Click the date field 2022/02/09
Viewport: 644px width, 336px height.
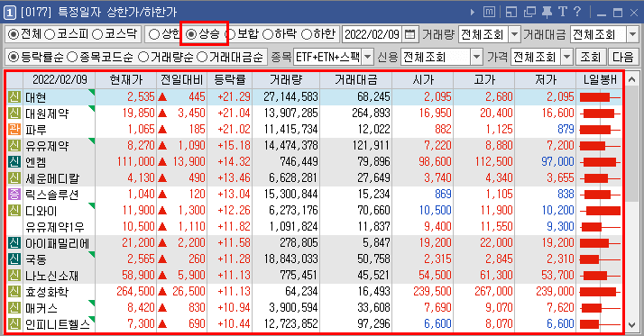(x=373, y=34)
